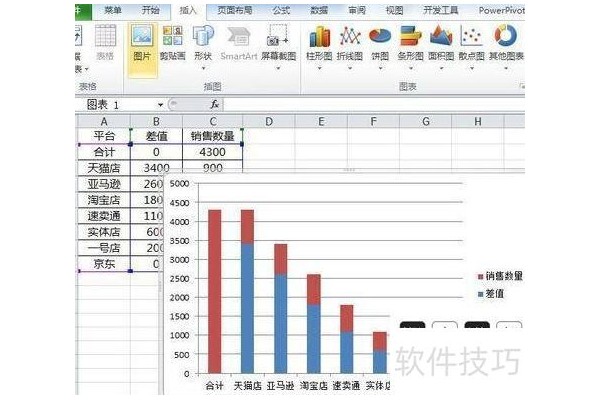The image size is (600, 400).
Task: Open the 数据 (Data) tab
Action: pyautogui.click(x=319, y=10)
